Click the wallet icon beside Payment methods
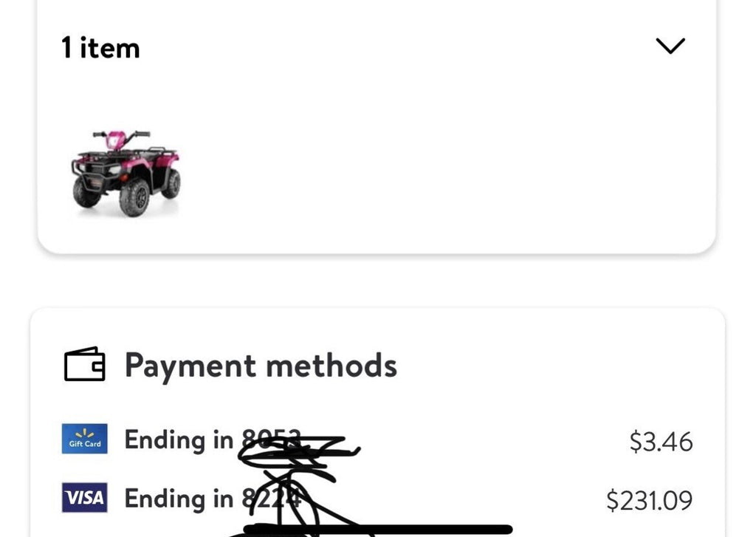 click(84, 364)
